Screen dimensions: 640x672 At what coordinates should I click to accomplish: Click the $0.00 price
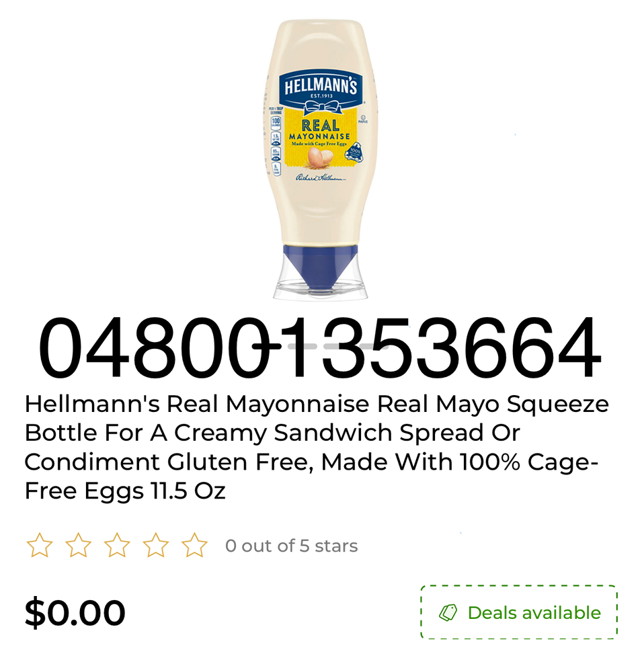(x=75, y=612)
